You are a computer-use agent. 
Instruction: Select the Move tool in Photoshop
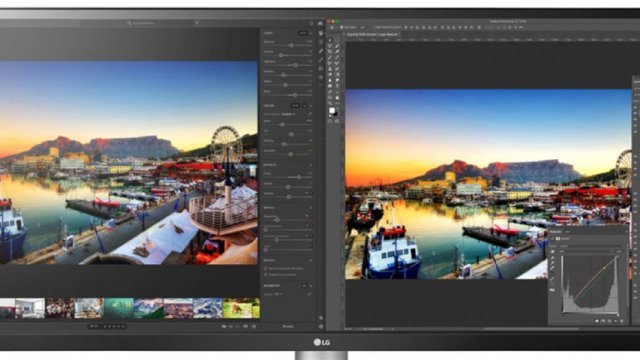pos(330,40)
